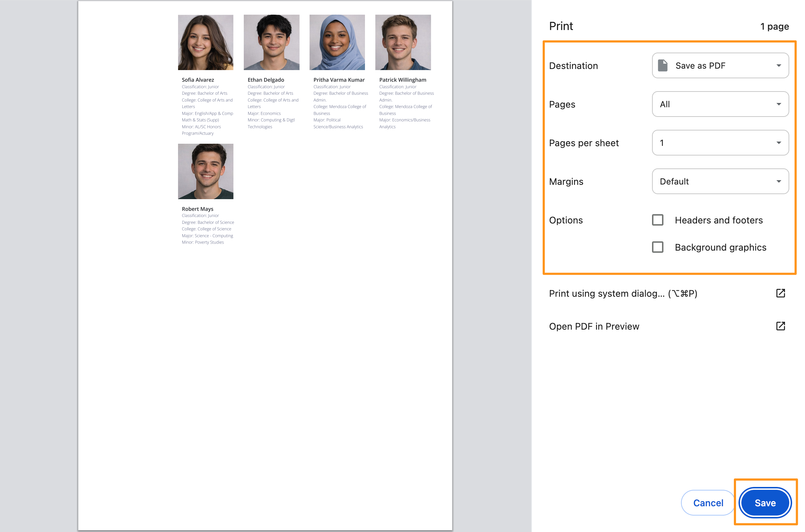Click Sofia Alvarez's photo in preview
The image size is (805, 532).
(x=206, y=42)
